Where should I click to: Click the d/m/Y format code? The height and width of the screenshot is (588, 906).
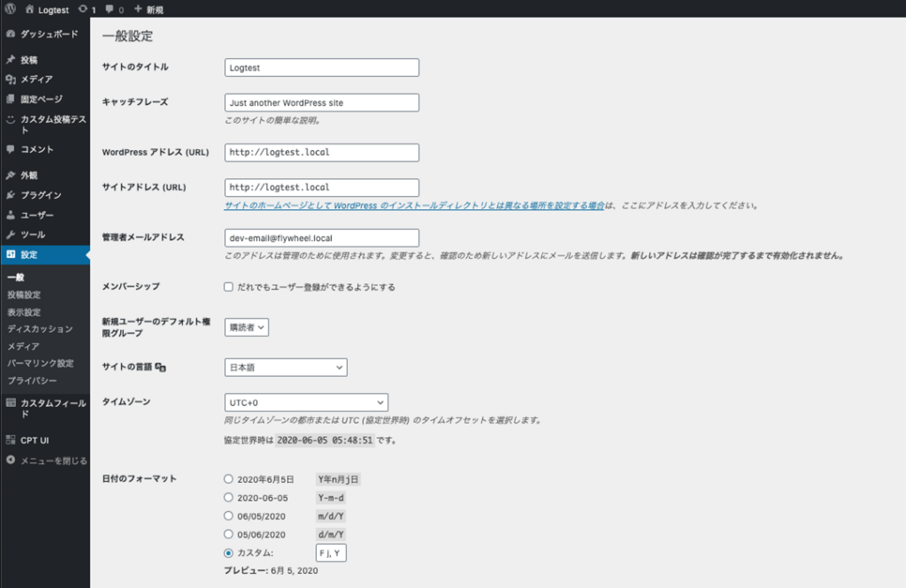coord(331,535)
